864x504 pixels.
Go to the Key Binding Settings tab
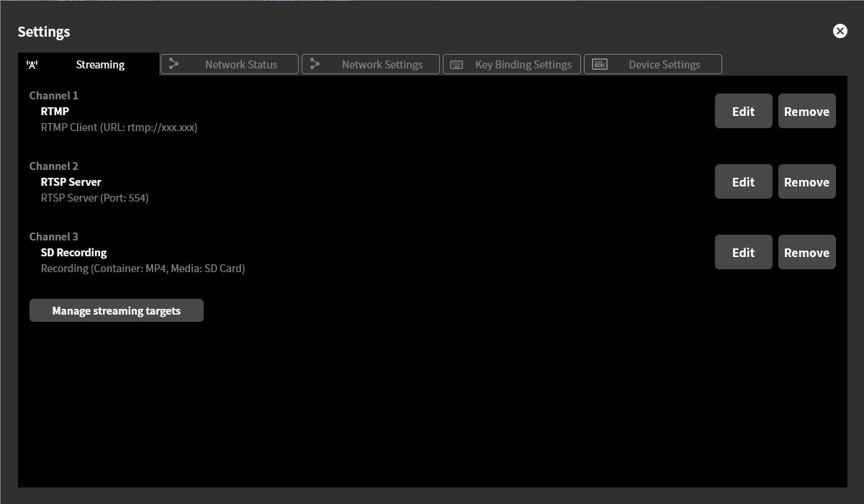pos(523,65)
